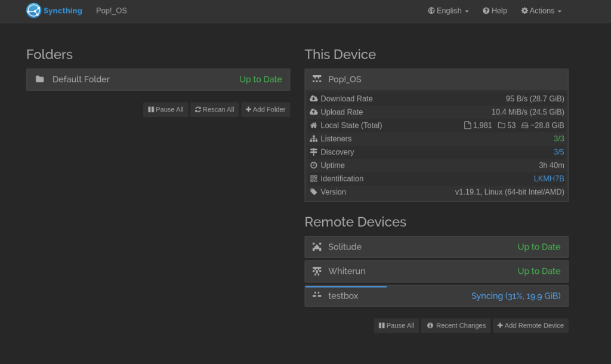Open the English language dropdown
The width and height of the screenshot is (611, 364).
click(x=448, y=11)
